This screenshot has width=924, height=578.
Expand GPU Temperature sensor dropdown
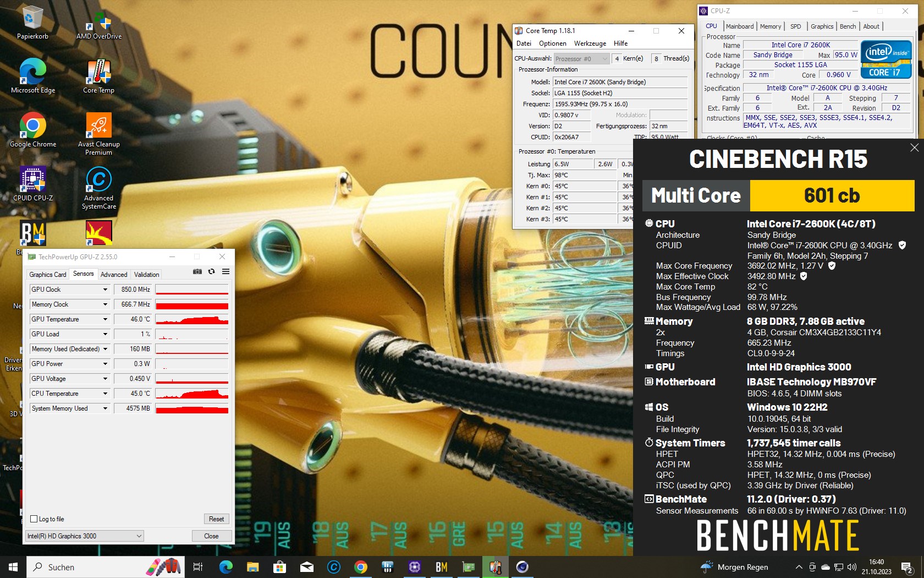105,319
